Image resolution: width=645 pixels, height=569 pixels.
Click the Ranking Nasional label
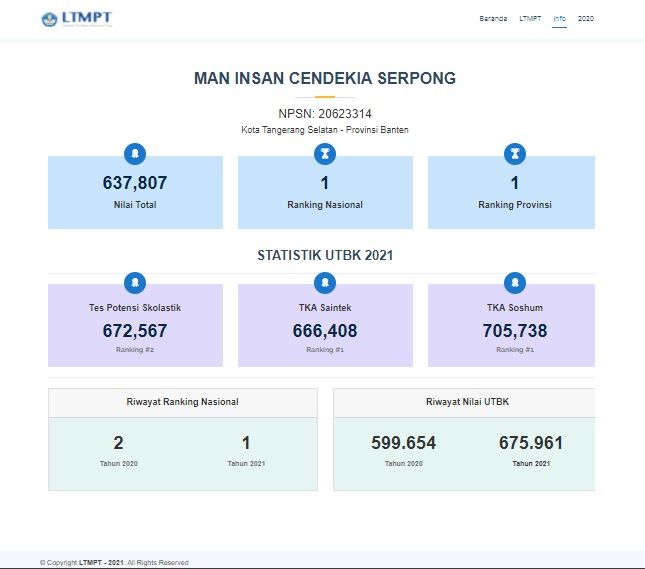tap(325, 204)
